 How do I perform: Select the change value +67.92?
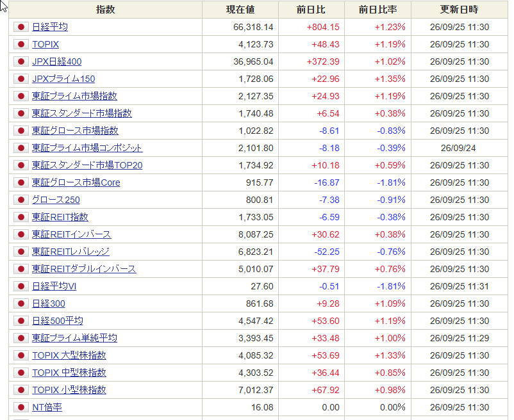coord(326,390)
